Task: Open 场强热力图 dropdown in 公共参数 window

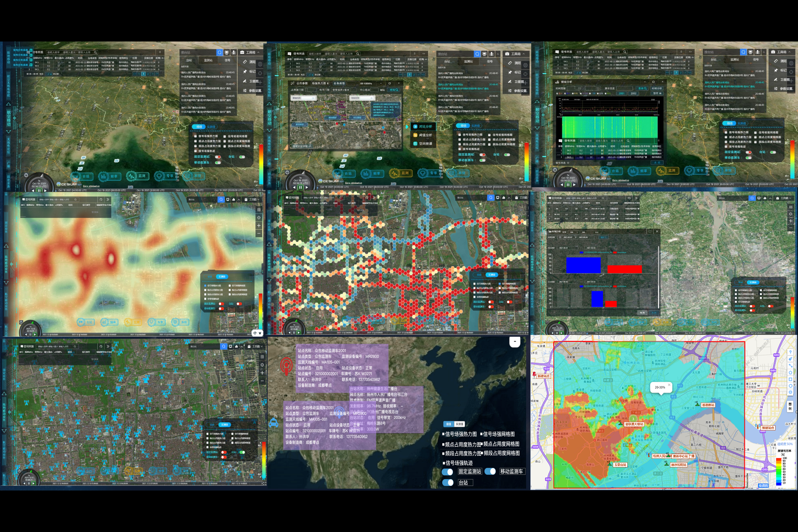Action: pyautogui.click(x=320, y=83)
